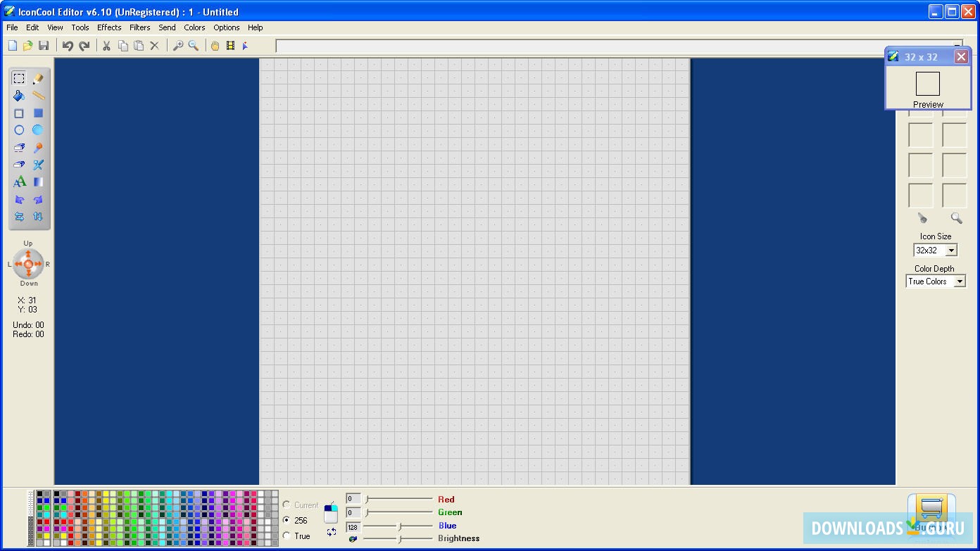This screenshot has width=980, height=551.
Task: Save the current icon with floppy disk
Action: pyautogui.click(x=44, y=46)
